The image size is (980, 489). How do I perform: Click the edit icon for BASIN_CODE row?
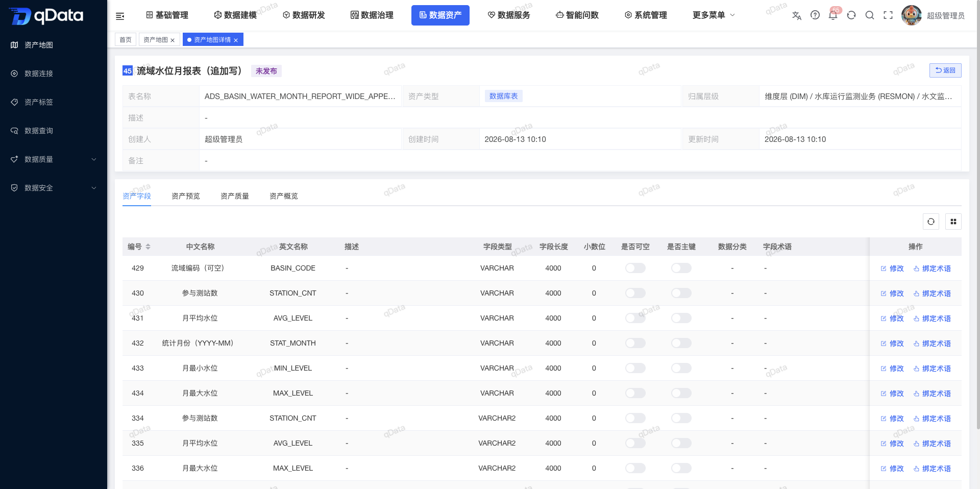(x=884, y=268)
